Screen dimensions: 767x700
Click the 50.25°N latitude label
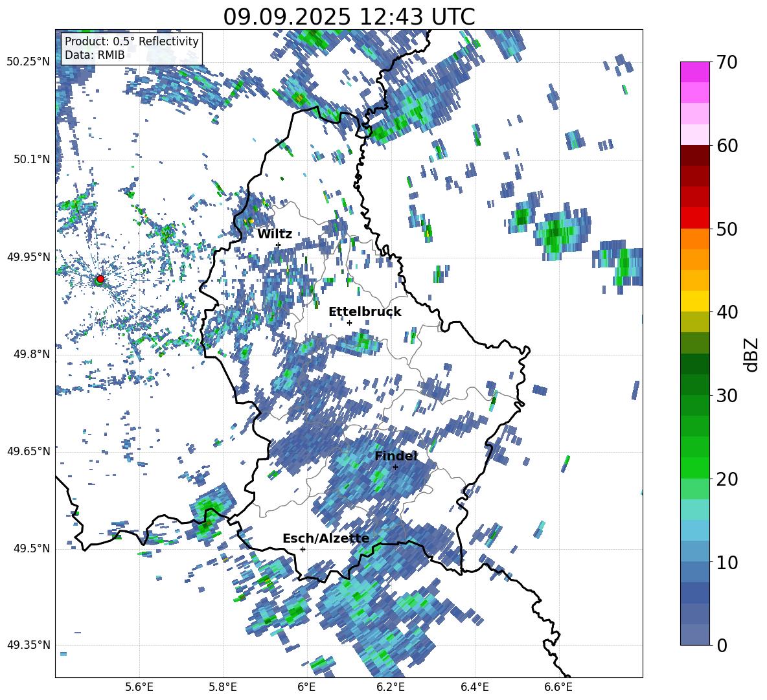coord(29,62)
